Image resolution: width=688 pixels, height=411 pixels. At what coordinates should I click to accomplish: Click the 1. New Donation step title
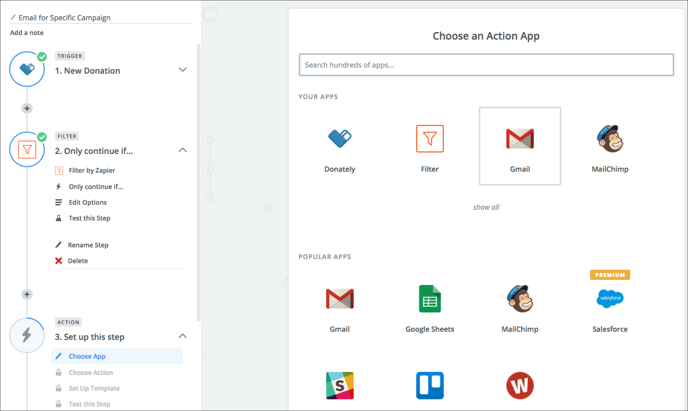click(x=87, y=71)
